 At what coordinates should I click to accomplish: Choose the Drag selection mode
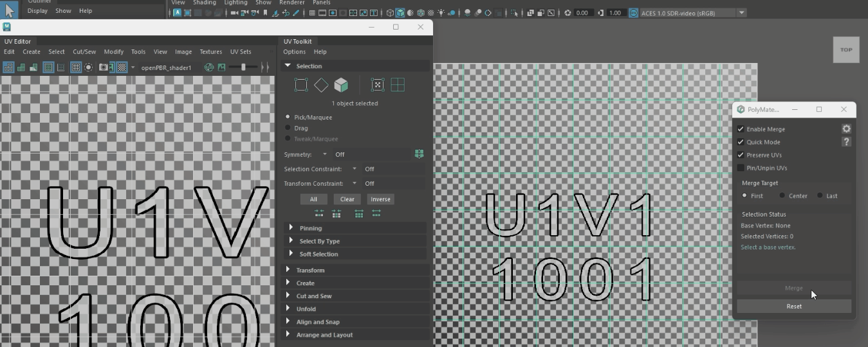pyautogui.click(x=288, y=128)
